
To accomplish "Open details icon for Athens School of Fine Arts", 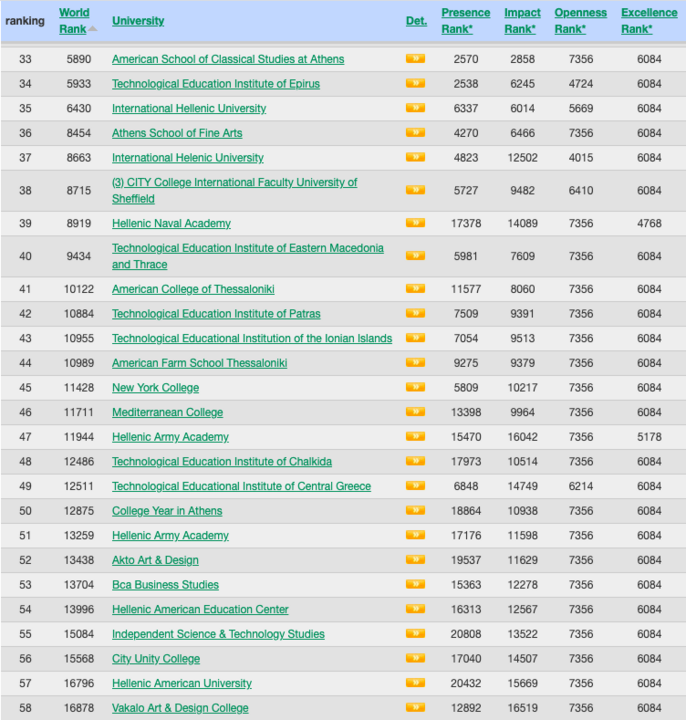I will [x=415, y=133].
